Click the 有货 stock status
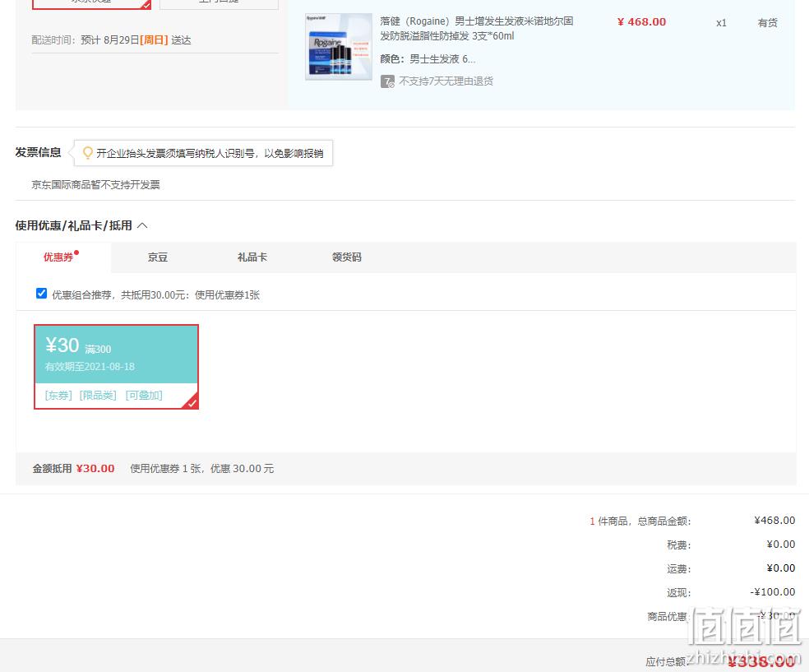The image size is (809, 672). pos(767,23)
